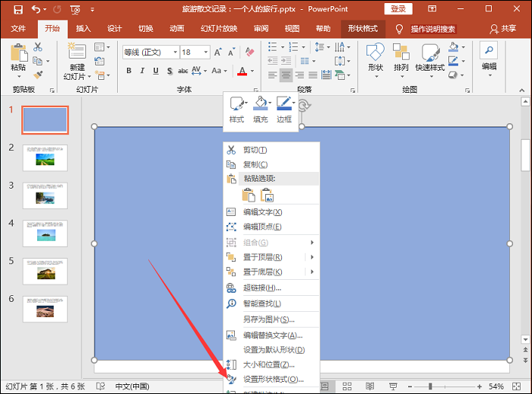
Task: Toggle normal view in status bar
Action: point(325,386)
